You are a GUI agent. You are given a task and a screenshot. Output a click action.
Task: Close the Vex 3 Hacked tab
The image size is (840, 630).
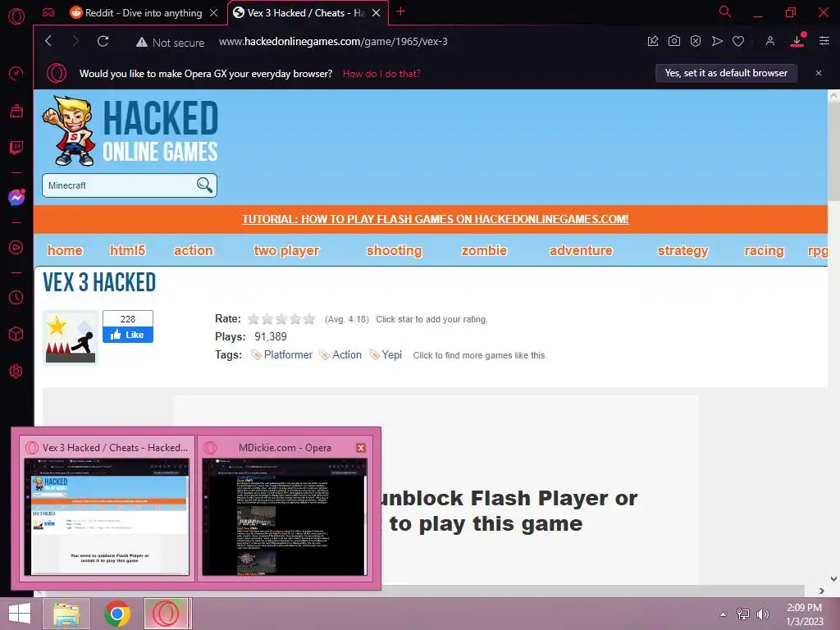click(x=376, y=13)
